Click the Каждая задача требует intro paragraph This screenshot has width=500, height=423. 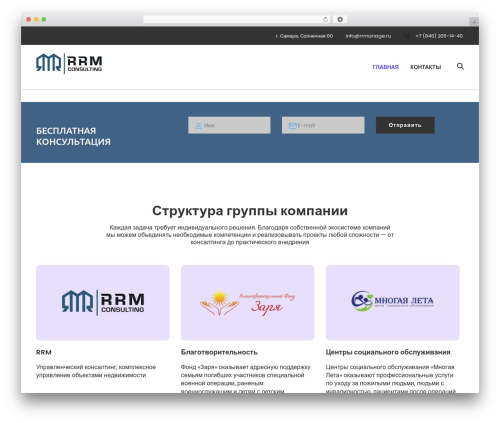pyautogui.click(x=250, y=235)
